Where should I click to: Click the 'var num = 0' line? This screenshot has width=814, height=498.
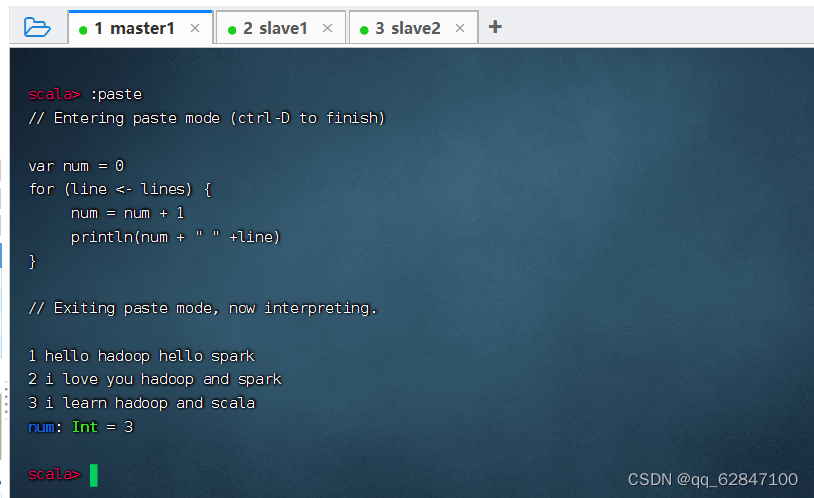(x=76, y=166)
